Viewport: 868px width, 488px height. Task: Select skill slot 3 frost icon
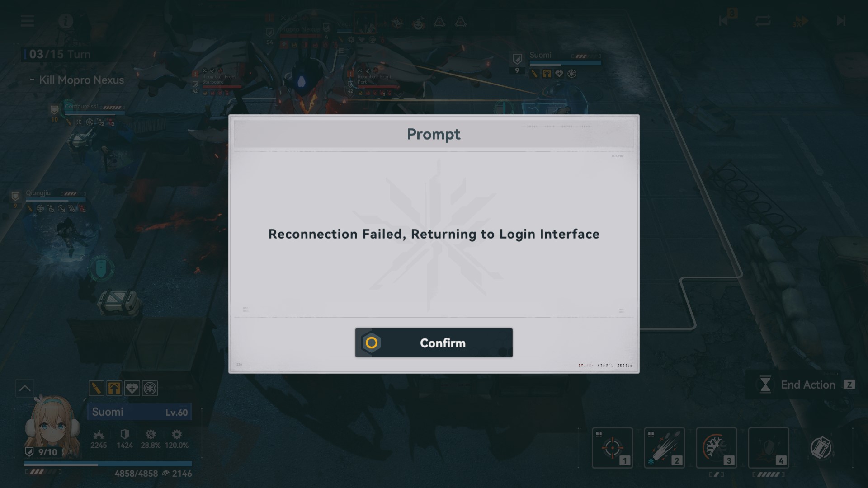point(716,447)
